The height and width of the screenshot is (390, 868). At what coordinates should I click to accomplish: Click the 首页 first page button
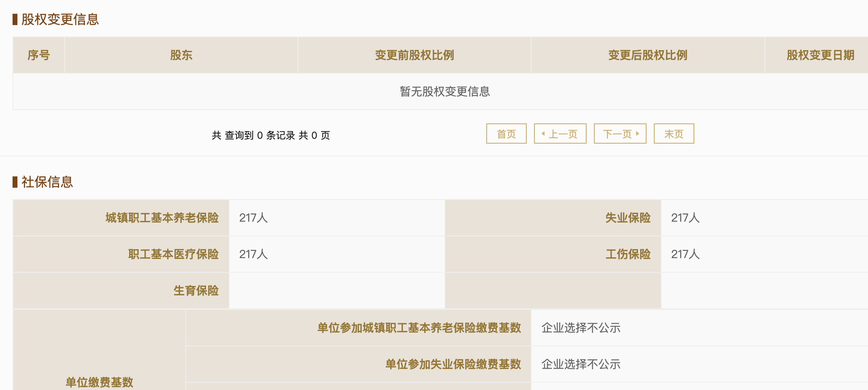pos(506,134)
